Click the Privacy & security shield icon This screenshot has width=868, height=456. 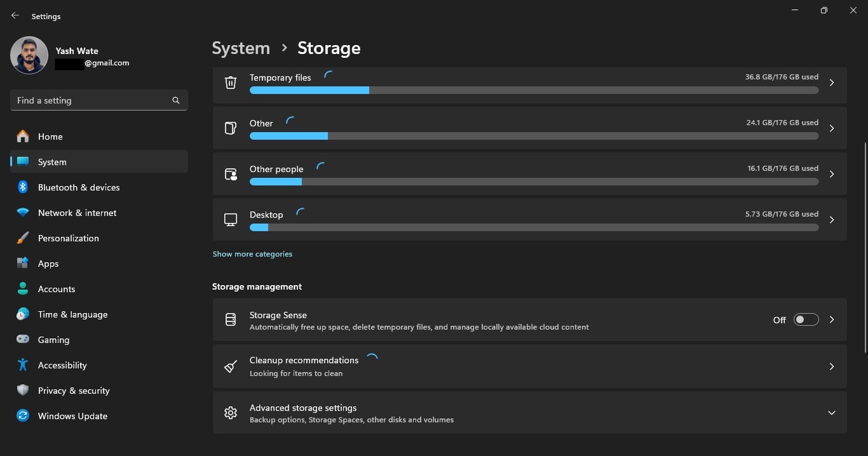point(23,390)
